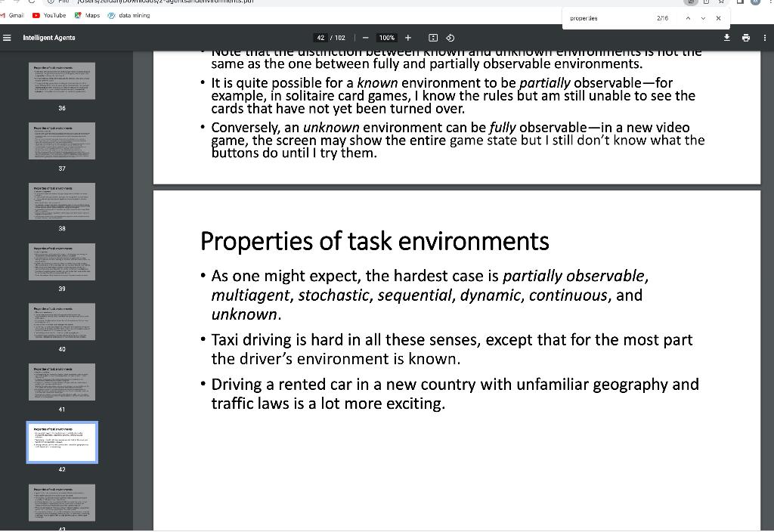Click the zoom level field showing 100%
Viewport: 774px width, 532px height.
coord(386,38)
